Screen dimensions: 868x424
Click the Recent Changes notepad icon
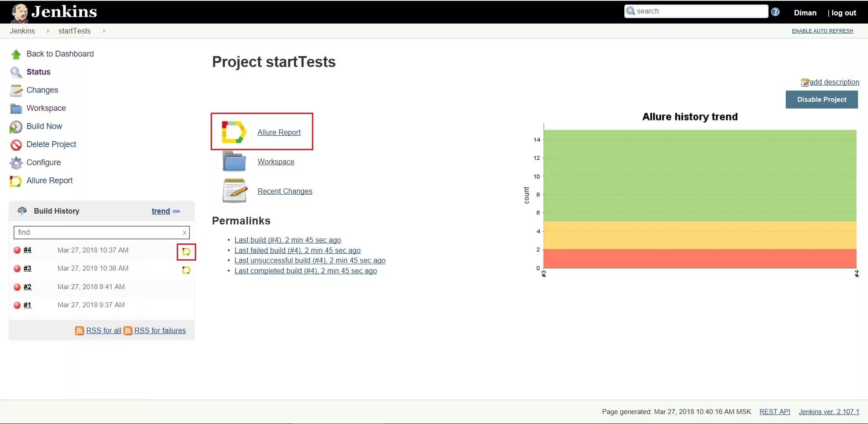(235, 191)
